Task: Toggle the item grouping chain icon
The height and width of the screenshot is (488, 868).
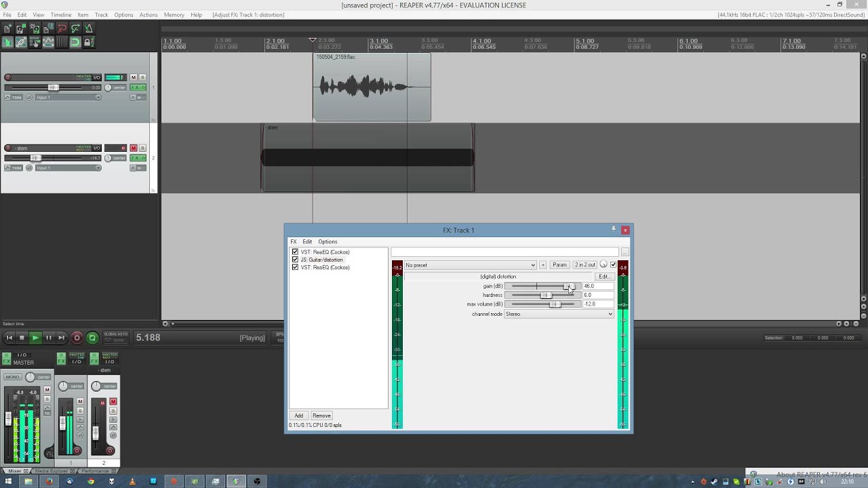Action: click(x=21, y=42)
